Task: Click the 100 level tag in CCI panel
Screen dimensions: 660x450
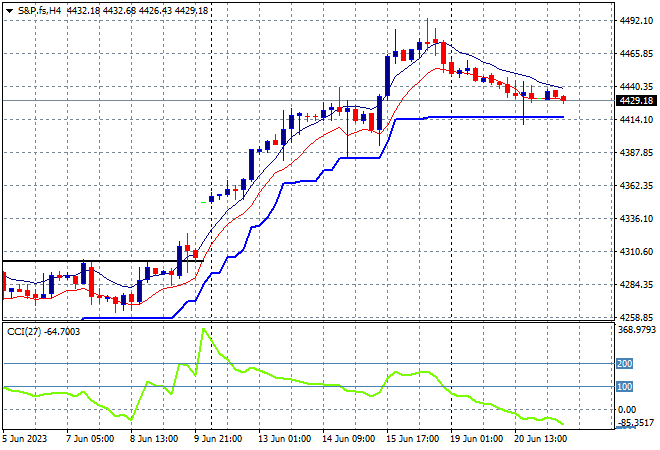Action: pos(624,386)
